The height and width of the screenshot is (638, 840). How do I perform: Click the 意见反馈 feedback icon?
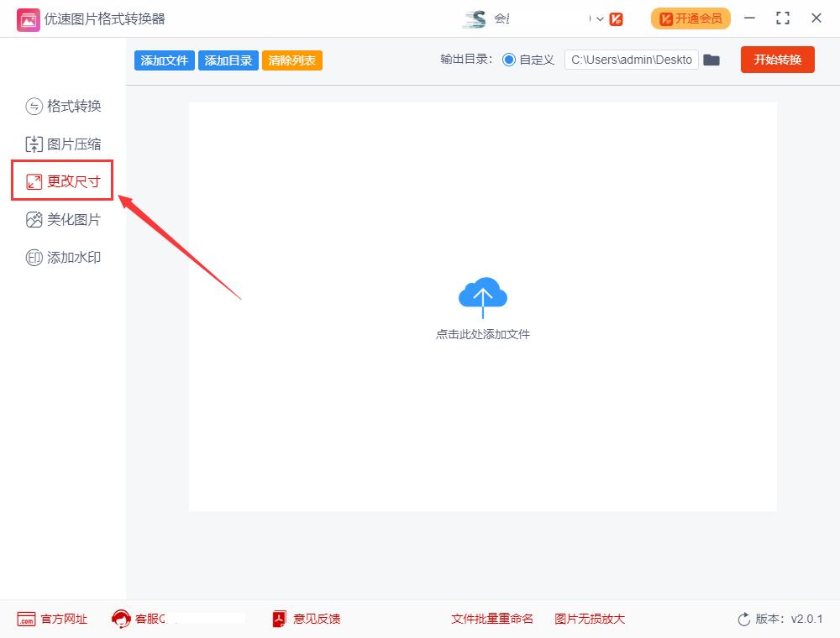click(x=278, y=619)
